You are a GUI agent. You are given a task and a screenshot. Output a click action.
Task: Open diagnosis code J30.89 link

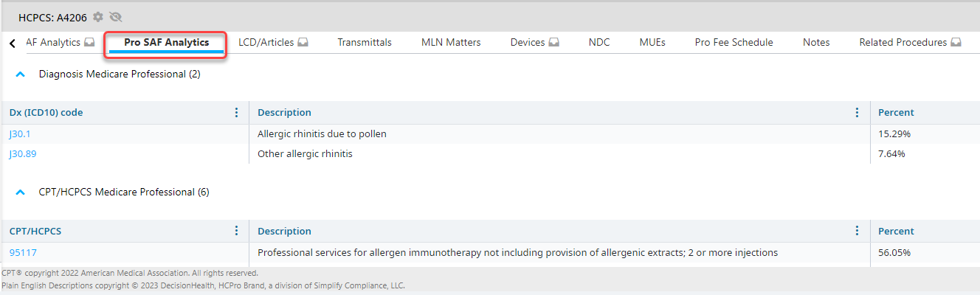tap(23, 154)
